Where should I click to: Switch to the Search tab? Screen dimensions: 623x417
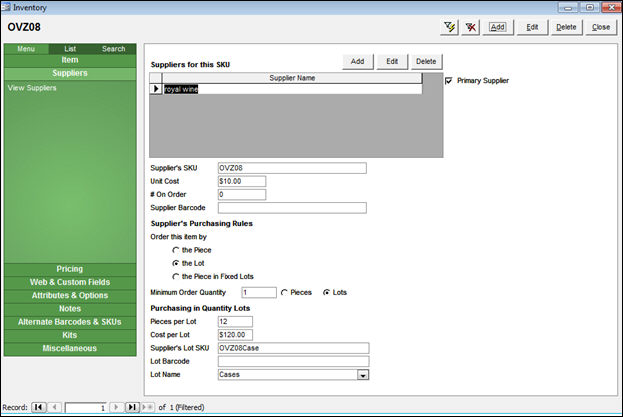pos(114,49)
